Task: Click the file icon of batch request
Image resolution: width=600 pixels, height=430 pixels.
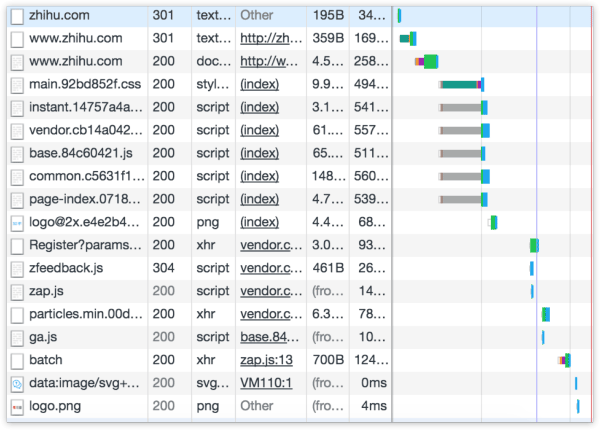Action: [x=17, y=361]
